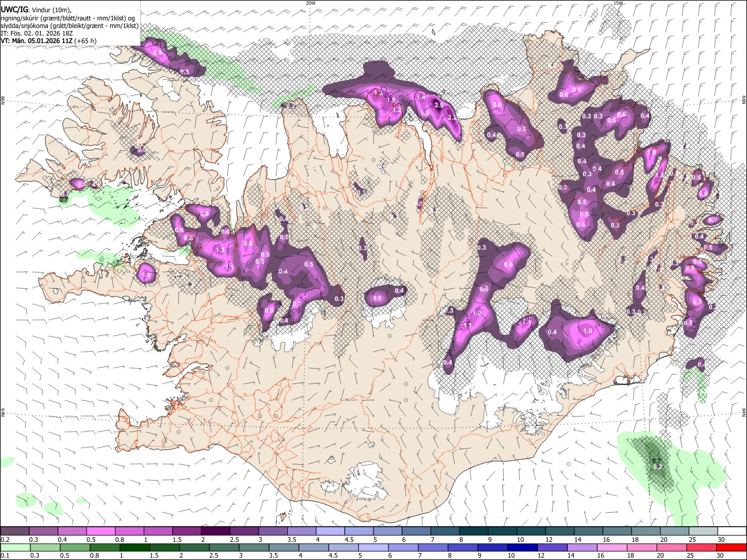
Task: Click the 1.9 snowfall value on the map
Action: 391,100
